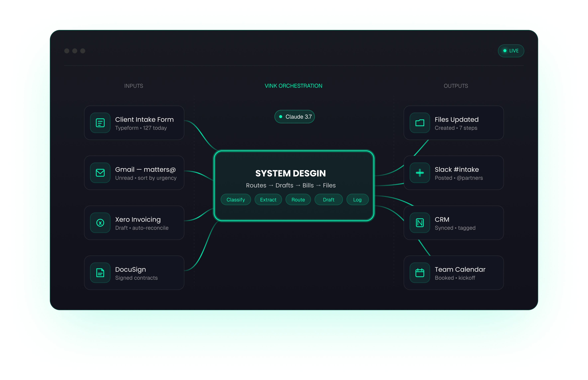Click 'Draft • auto-reconcile' text
The image size is (588, 380).
[142, 228]
